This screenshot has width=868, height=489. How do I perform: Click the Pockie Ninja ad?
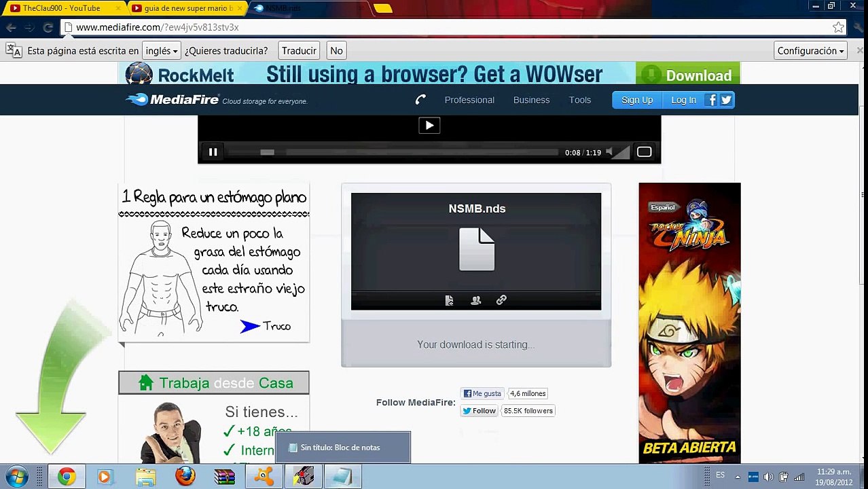(689, 323)
